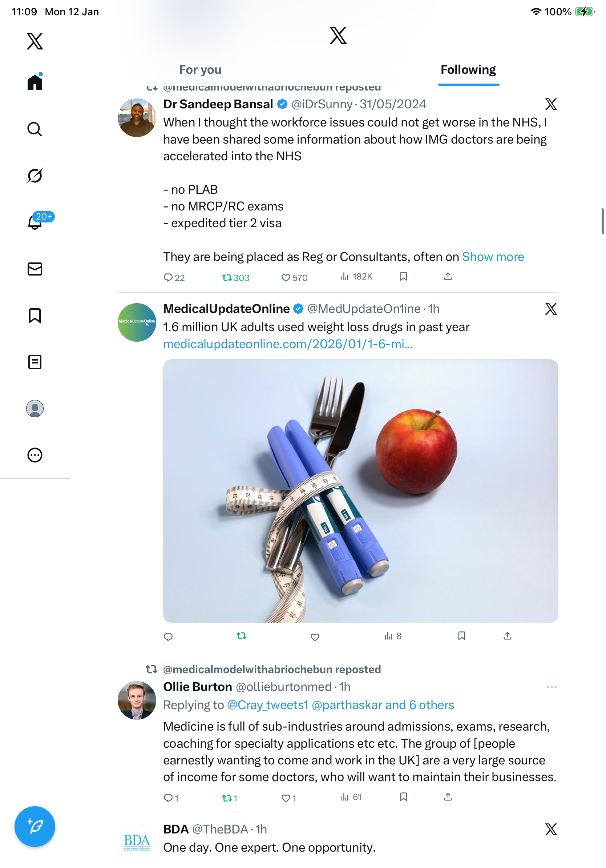
Task: Switch to the For you tab
Action: [200, 70]
